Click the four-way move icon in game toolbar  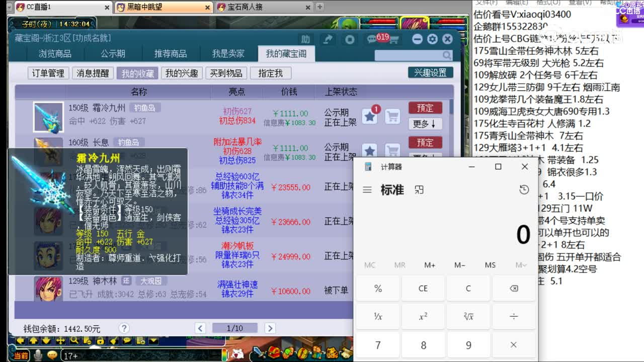pyautogui.click(x=60, y=340)
